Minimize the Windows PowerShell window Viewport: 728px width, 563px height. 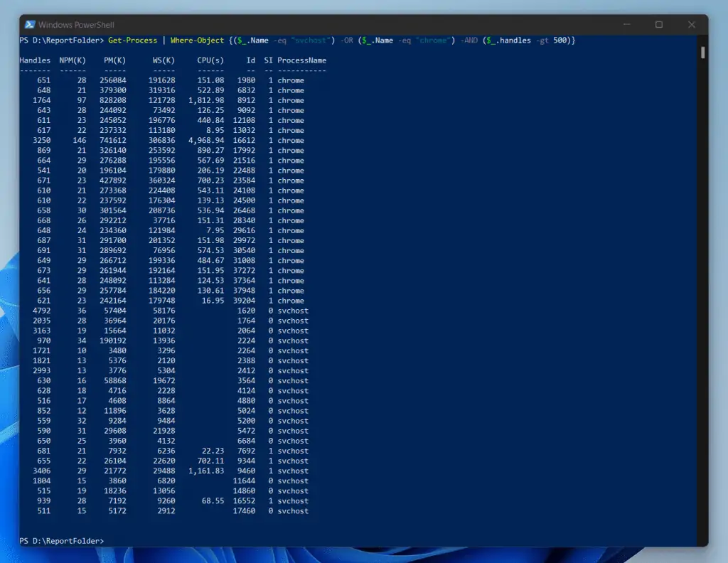pos(627,24)
